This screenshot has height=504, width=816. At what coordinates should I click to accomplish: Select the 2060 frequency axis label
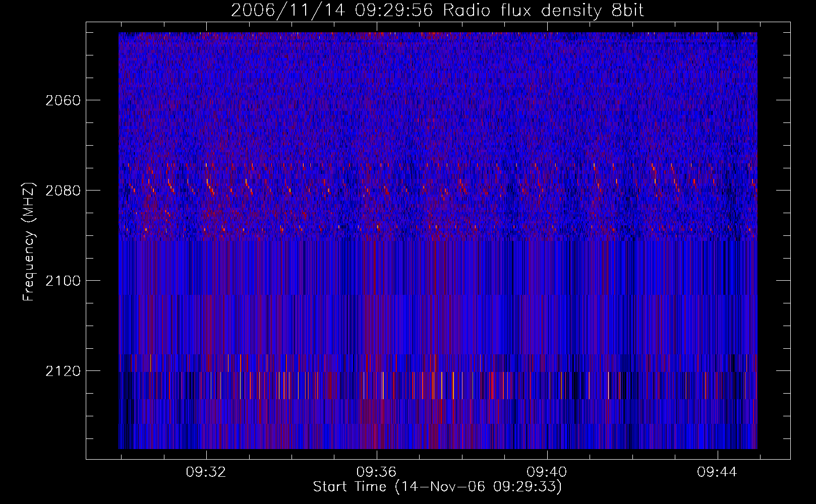(63, 100)
